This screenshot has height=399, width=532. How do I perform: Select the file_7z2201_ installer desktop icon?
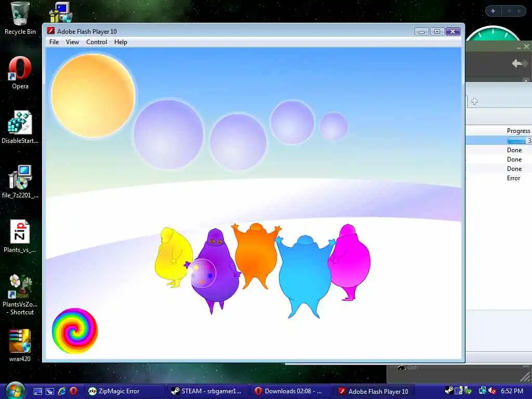pos(20,181)
